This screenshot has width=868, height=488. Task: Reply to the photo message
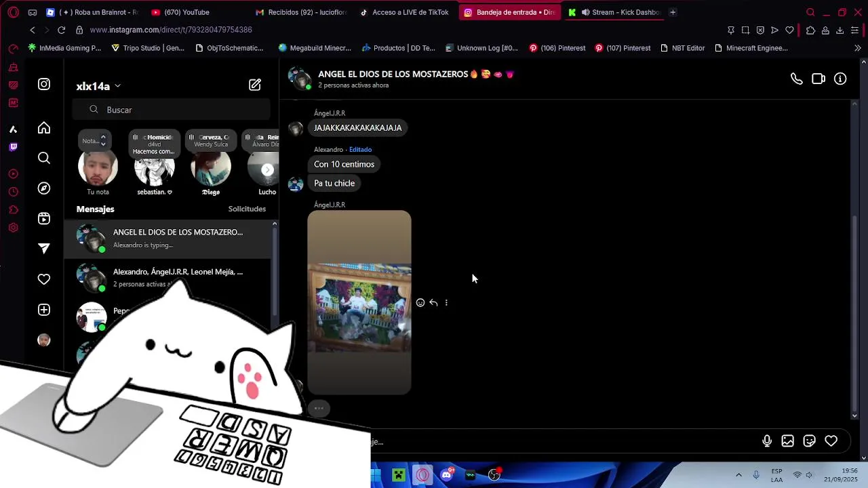click(433, 303)
